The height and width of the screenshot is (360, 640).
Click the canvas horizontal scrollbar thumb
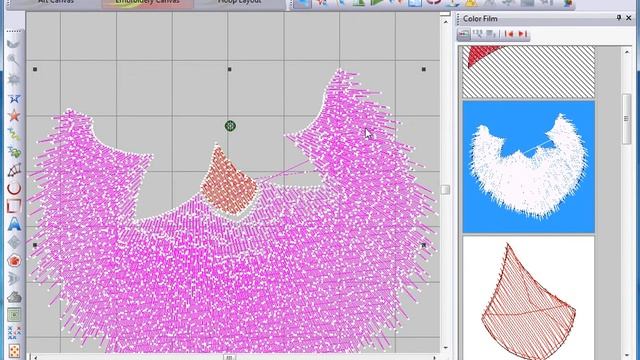pyautogui.click(x=229, y=357)
